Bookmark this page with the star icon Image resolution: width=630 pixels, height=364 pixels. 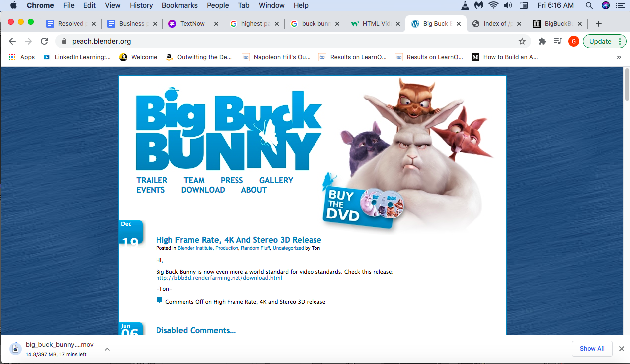tap(522, 41)
